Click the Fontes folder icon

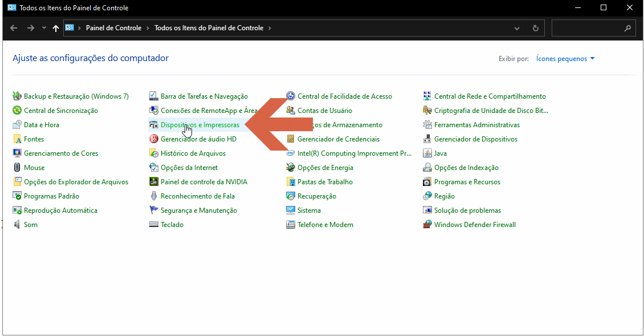click(x=17, y=139)
